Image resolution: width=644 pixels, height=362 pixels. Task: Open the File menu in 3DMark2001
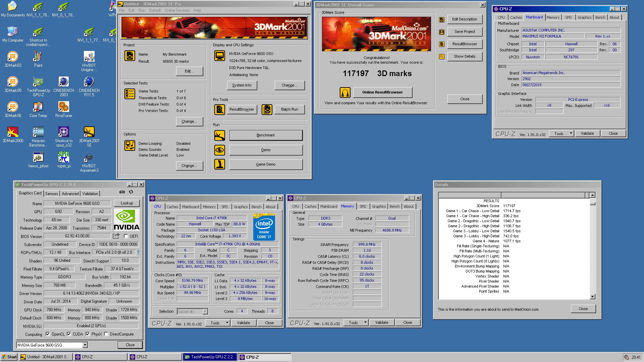click(x=122, y=10)
